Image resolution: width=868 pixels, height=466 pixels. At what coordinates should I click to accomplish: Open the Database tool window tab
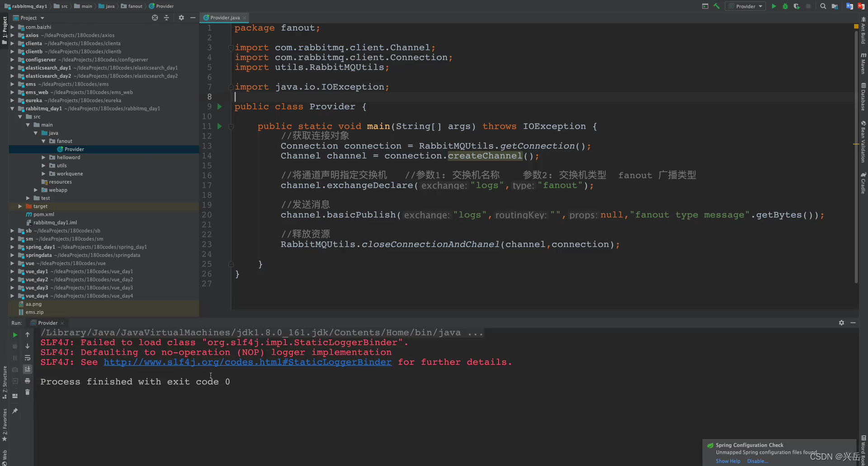click(863, 97)
